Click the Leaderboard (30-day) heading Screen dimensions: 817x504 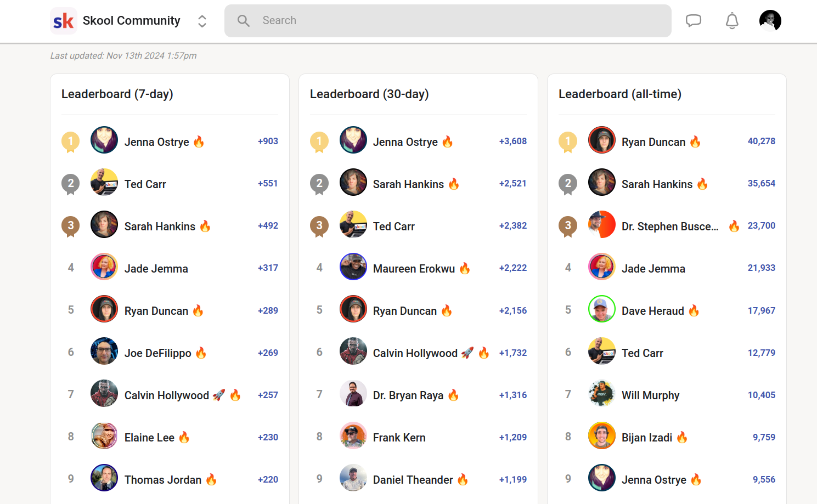tap(369, 94)
